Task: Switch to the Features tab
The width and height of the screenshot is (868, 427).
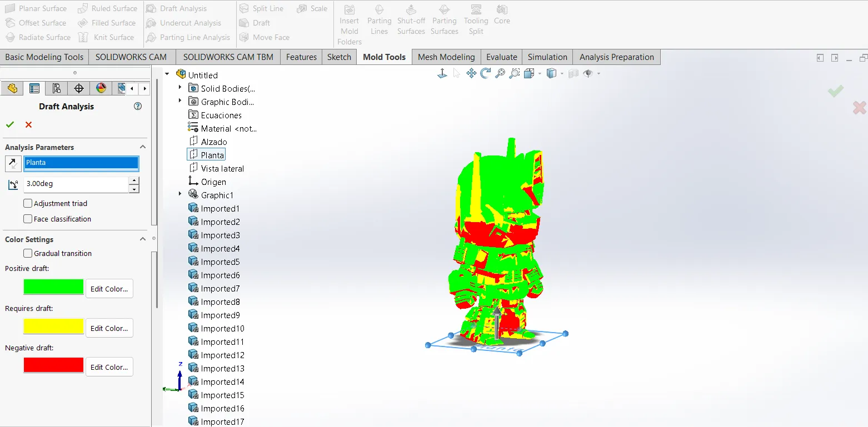Action: pos(302,57)
